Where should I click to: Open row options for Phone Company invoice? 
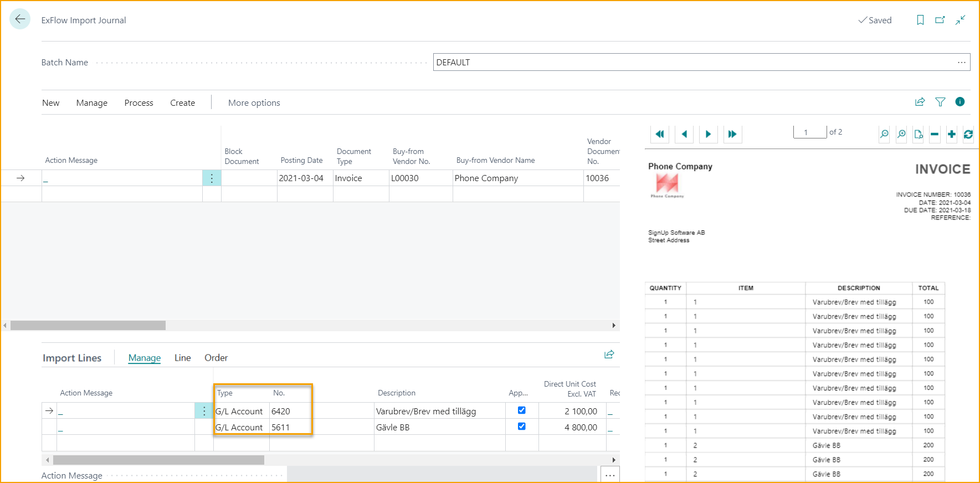click(x=212, y=178)
